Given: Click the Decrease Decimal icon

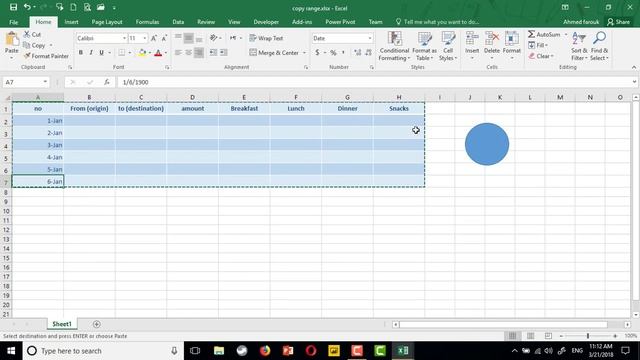Looking at the screenshot, I should coord(368,53).
